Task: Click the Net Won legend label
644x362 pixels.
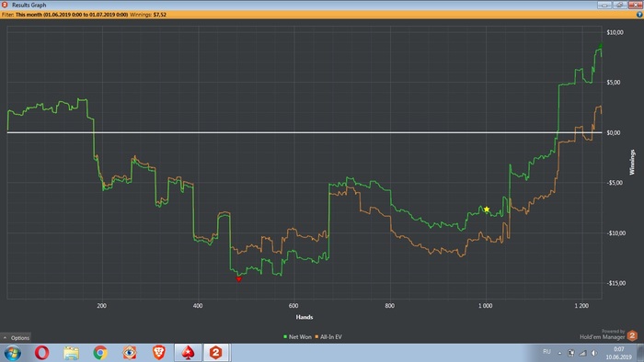Action: [x=300, y=337]
